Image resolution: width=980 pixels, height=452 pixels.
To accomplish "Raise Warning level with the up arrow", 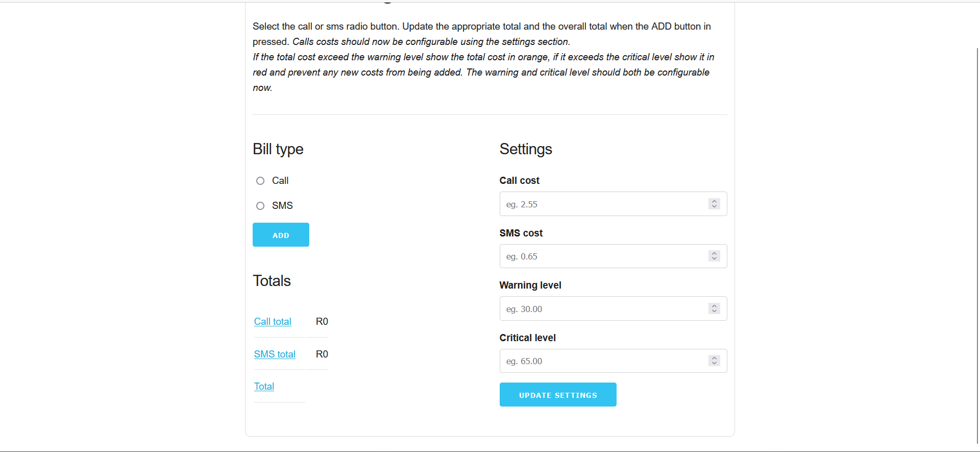I will 714,306.
